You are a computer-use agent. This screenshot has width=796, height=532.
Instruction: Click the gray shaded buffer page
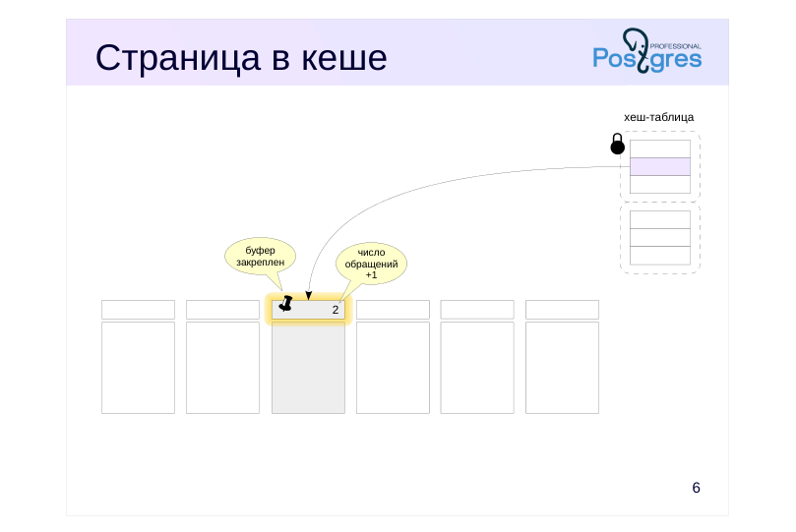tap(308, 368)
